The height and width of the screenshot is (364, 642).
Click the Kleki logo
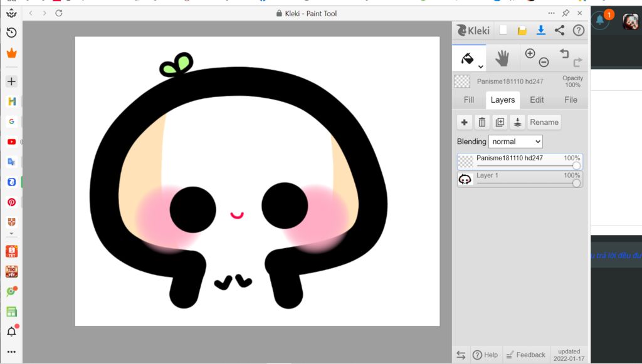click(x=473, y=30)
